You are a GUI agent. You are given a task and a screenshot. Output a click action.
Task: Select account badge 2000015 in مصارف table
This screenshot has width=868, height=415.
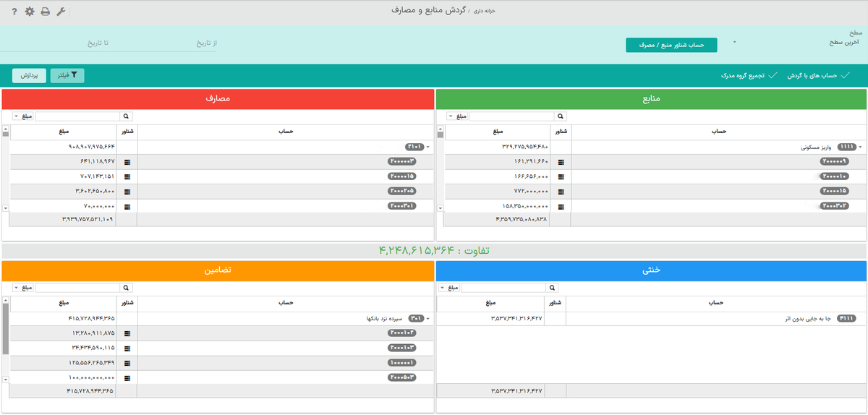coord(401,176)
